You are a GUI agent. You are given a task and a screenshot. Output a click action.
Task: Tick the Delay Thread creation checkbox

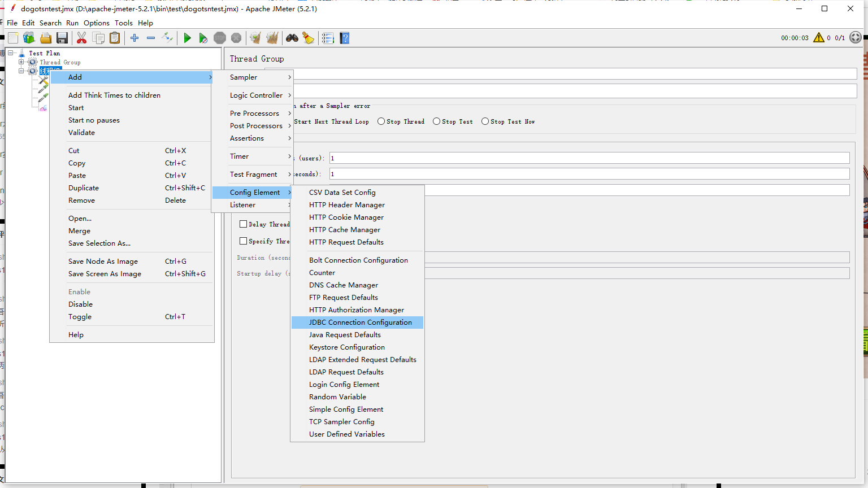pyautogui.click(x=244, y=224)
